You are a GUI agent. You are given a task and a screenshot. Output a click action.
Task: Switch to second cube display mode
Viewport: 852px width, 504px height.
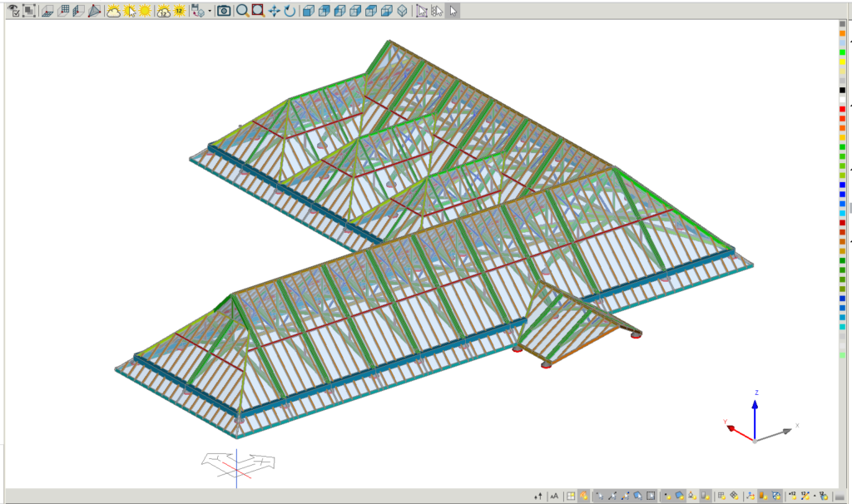pyautogui.click(x=324, y=11)
